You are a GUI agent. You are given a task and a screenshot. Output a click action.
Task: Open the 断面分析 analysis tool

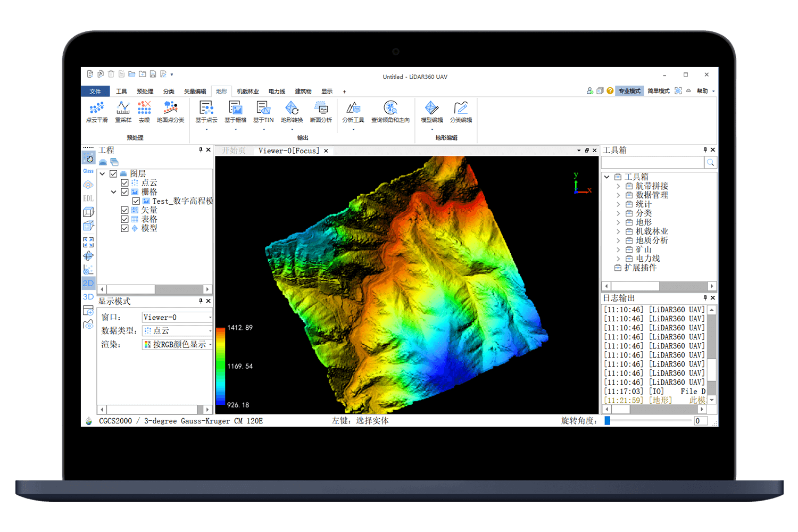322,112
